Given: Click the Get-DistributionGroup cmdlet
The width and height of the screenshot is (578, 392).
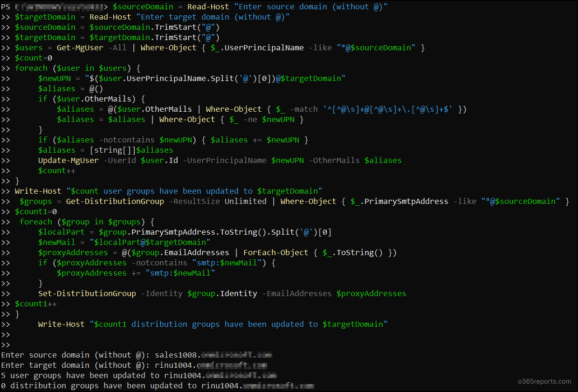Looking at the screenshot, I should [x=115, y=201].
